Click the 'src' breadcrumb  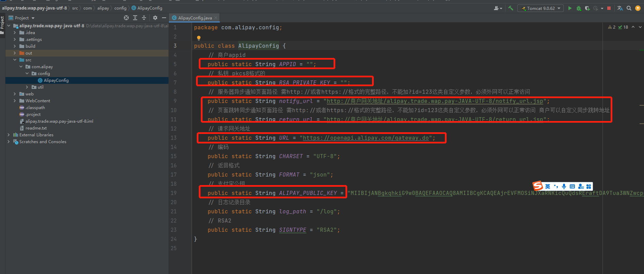75,8
